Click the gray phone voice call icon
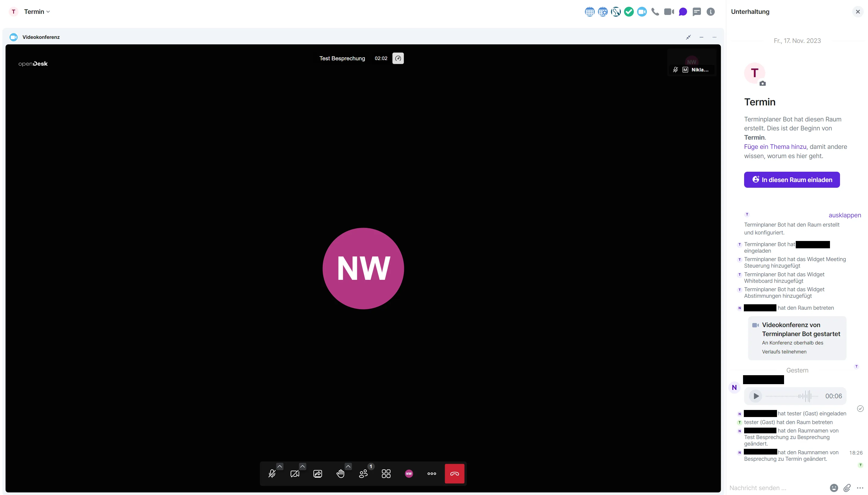 (655, 12)
